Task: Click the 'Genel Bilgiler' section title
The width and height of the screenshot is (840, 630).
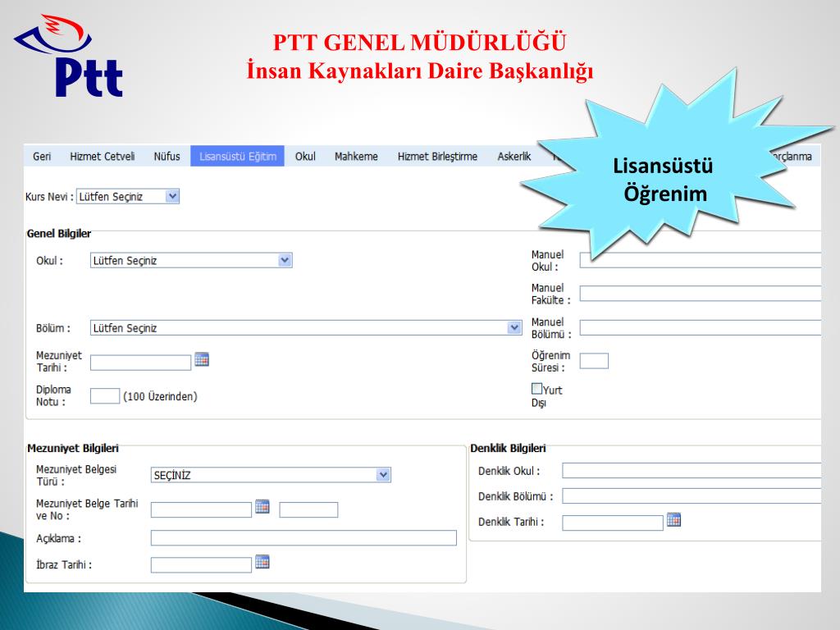Action: click(59, 234)
